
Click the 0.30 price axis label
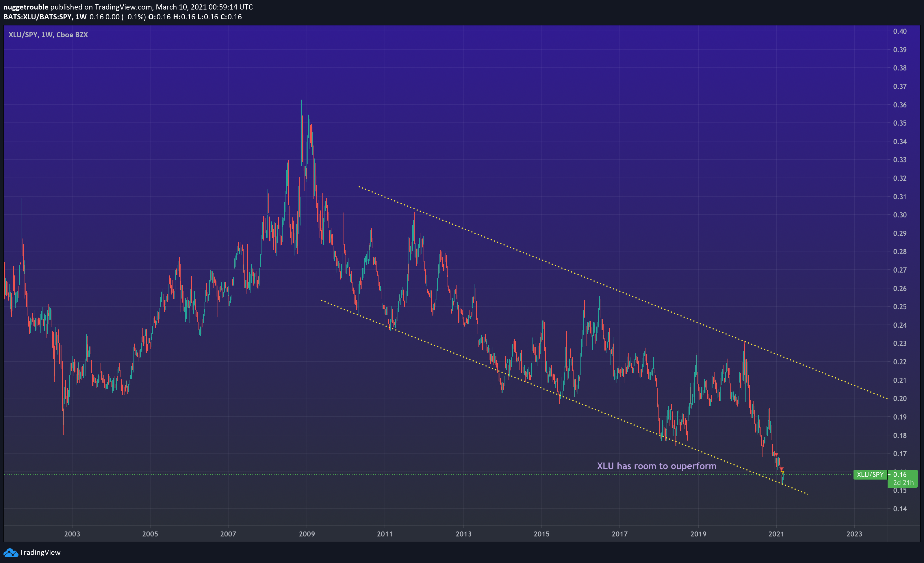(x=900, y=215)
